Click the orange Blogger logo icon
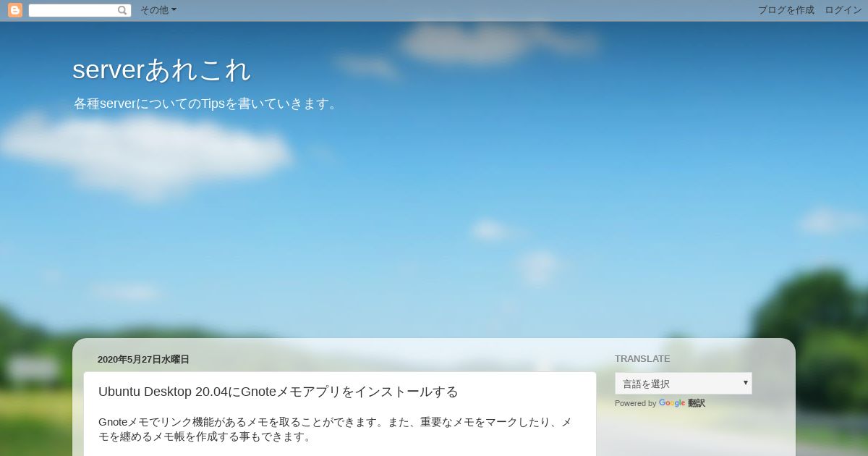The height and width of the screenshot is (456, 868). pyautogui.click(x=15, y=10)
